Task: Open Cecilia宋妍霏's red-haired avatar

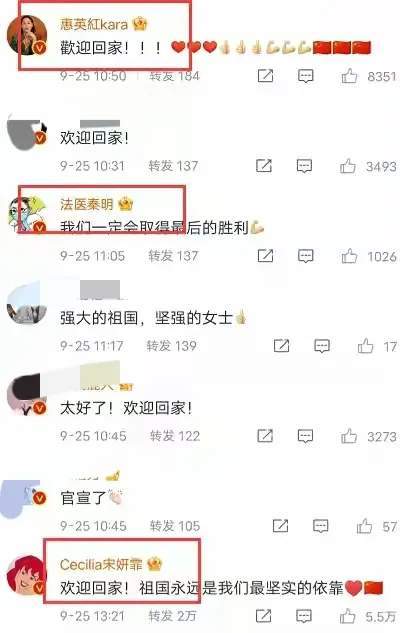Action: [x=27, y=575]
